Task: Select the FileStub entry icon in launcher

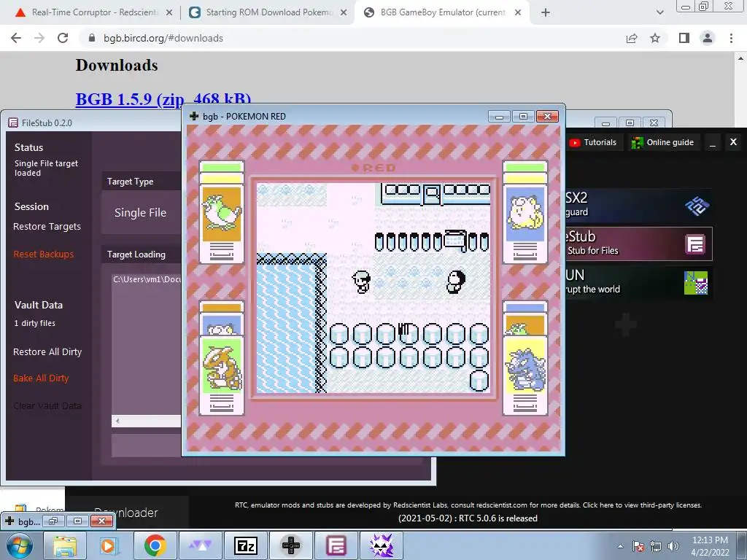Action: pos(695,244)
